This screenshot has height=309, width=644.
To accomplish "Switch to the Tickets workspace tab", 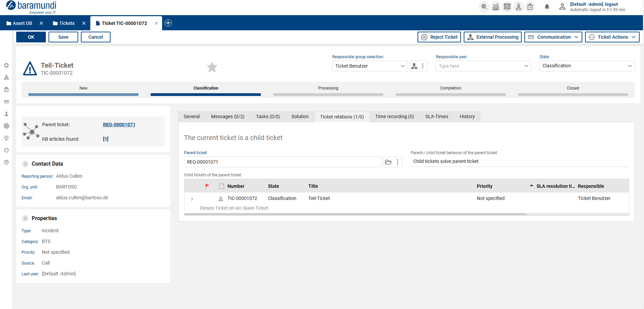I will pyautogui.click(x=67, y=23).
